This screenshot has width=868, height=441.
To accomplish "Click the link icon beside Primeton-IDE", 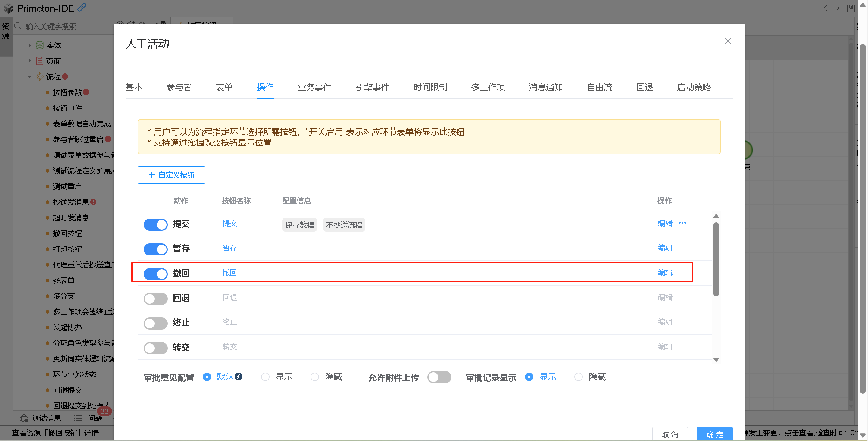I will (82, 7).
